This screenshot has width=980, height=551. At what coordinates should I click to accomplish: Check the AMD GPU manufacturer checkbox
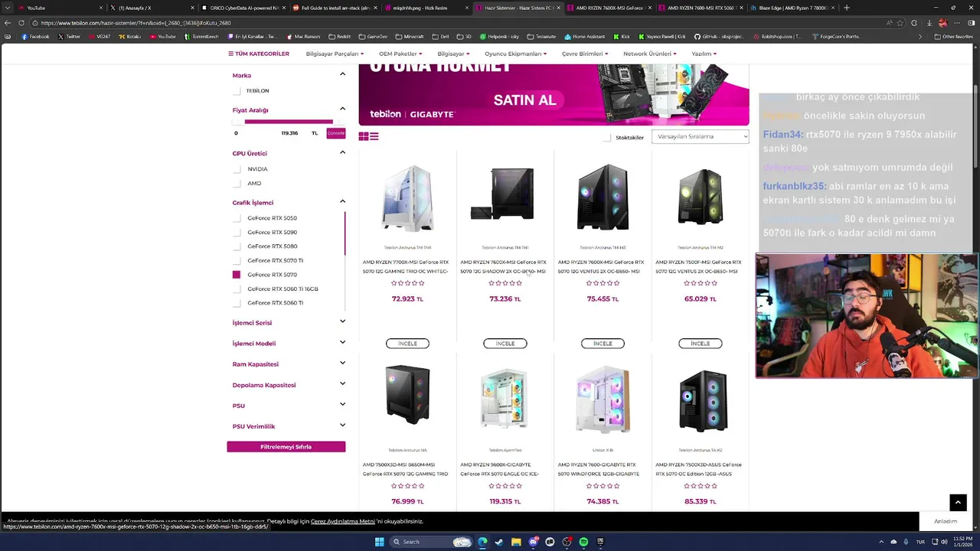pyautogui.click(x=237, y=184)
